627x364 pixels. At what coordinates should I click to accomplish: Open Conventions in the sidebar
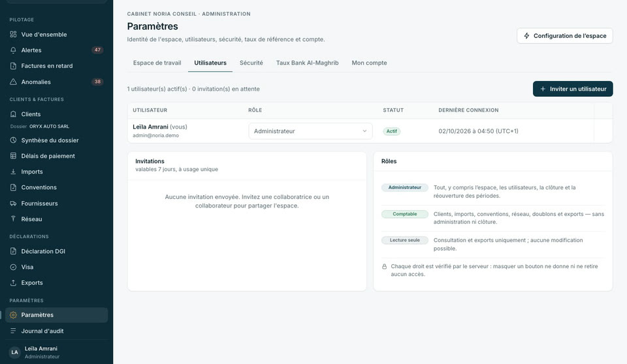56,187
